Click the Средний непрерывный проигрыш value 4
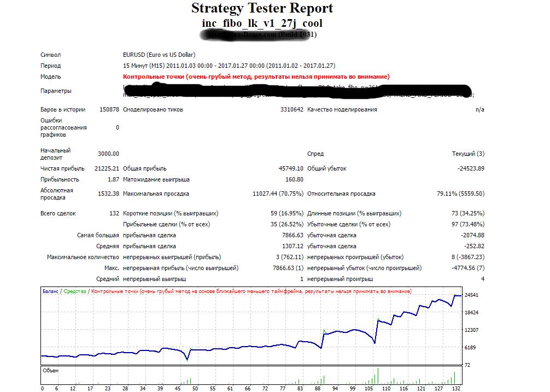Screen dimensions: 550x392 [483, 279]
